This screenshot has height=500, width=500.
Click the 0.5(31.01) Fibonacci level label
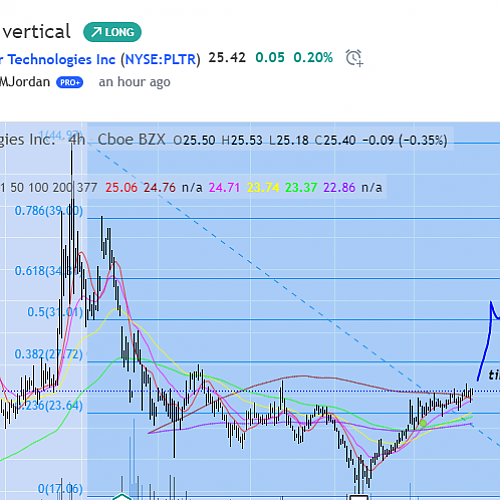coord(55,312)
